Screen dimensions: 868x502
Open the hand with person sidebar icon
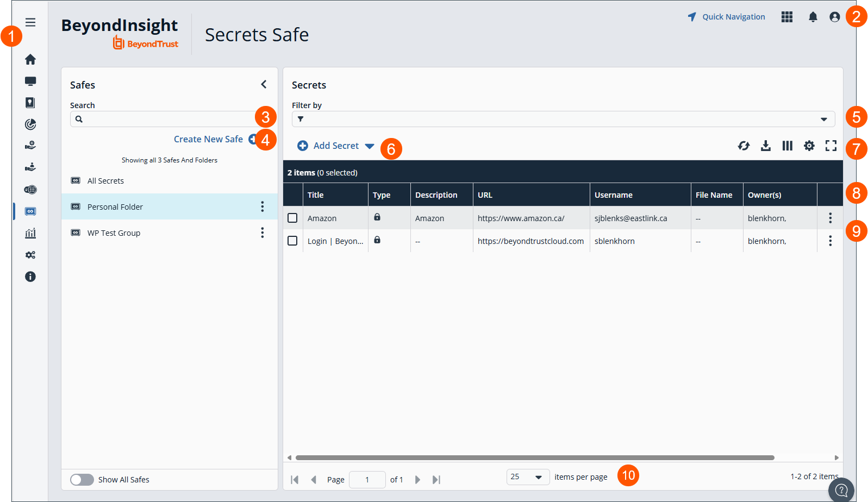(x=30, y=167)
